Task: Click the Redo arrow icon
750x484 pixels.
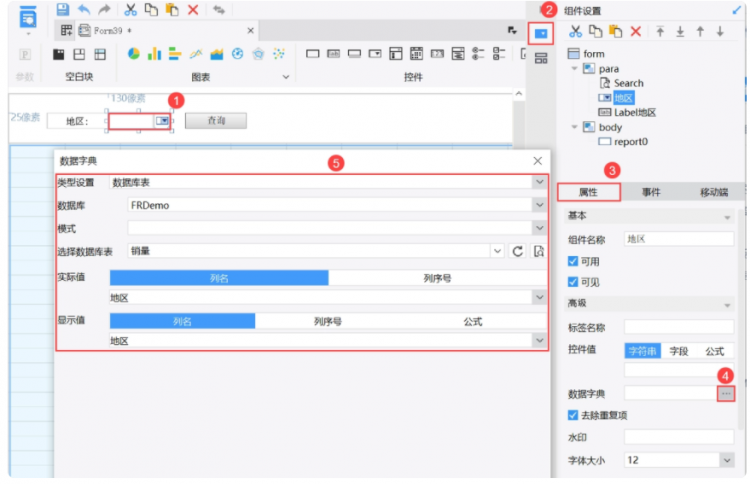Action: tap(104, 9)
